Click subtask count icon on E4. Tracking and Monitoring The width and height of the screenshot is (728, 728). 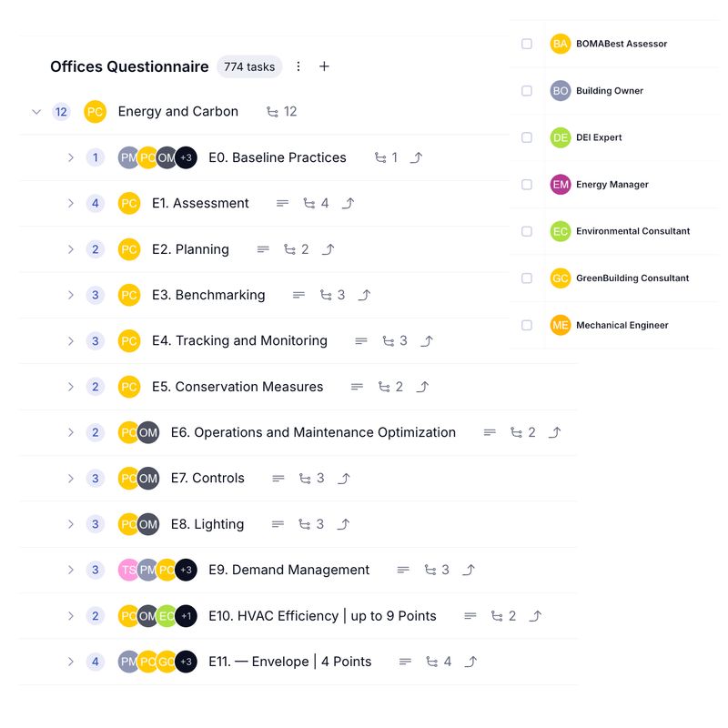coord(389,341)
